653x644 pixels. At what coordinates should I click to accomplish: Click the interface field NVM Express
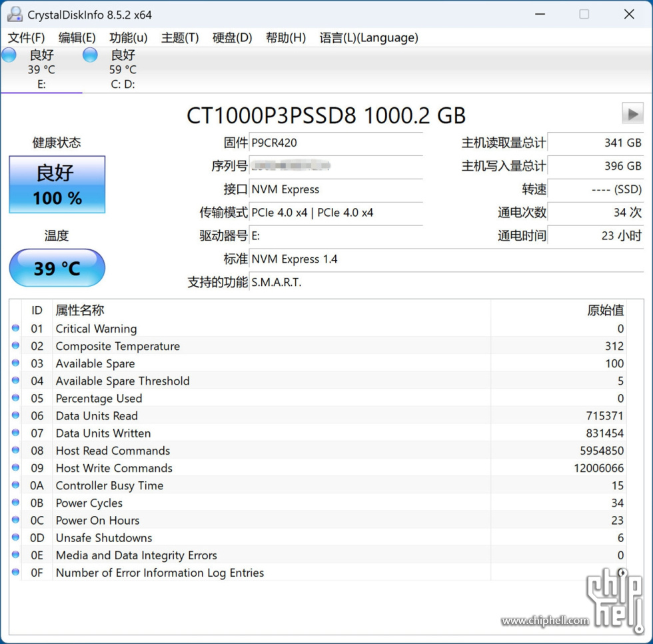tap(336, 189)
